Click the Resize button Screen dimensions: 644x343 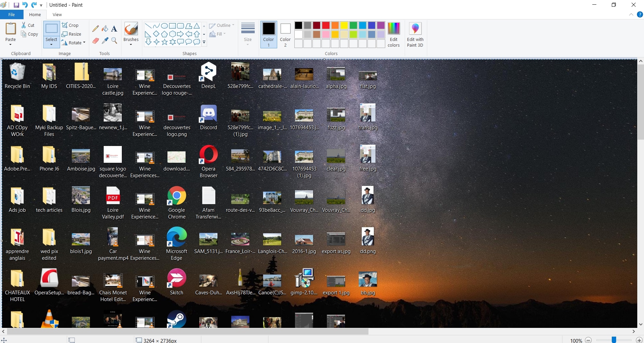(x=71, y=34)
